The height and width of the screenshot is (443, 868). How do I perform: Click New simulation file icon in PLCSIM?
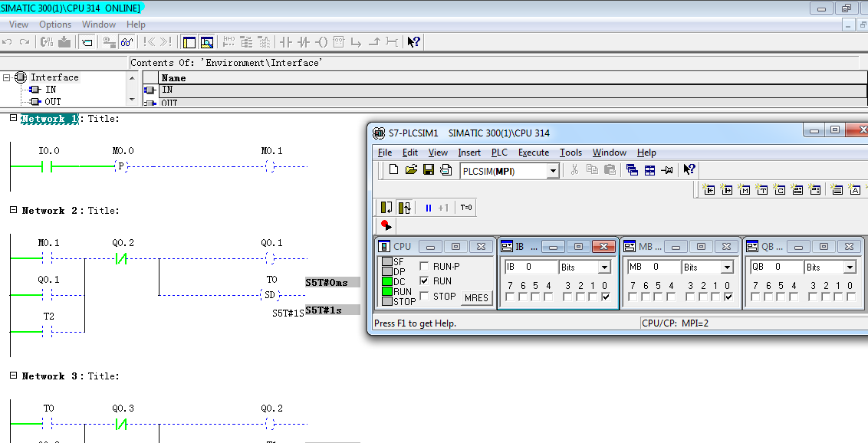[x=393, y=170]
